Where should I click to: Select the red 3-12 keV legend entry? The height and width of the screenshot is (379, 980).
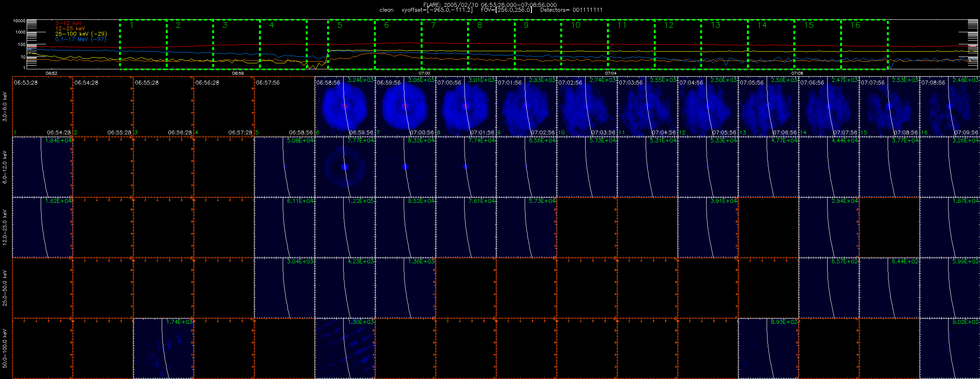[69, 23]
